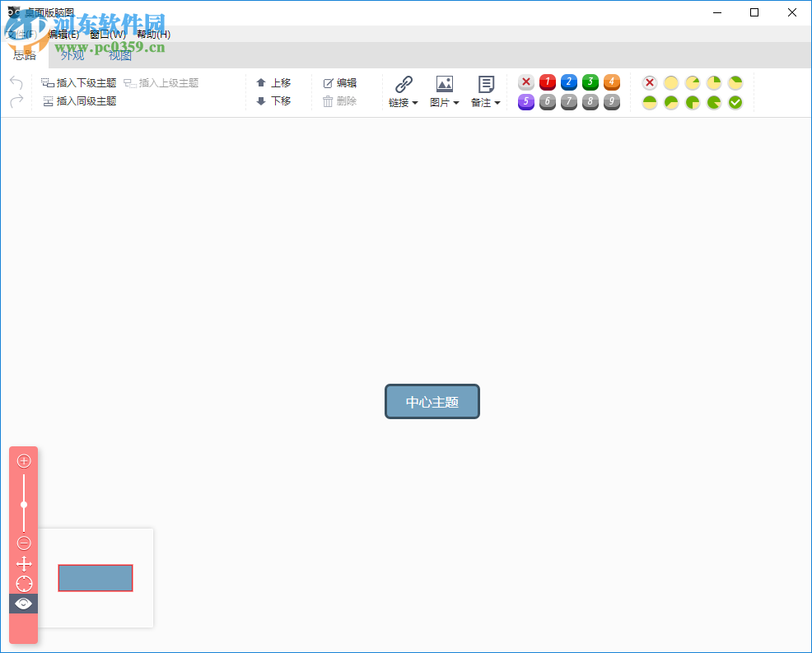Open the 帮助(H) menu
Screen dimensions: 812x653
(154, 35)
